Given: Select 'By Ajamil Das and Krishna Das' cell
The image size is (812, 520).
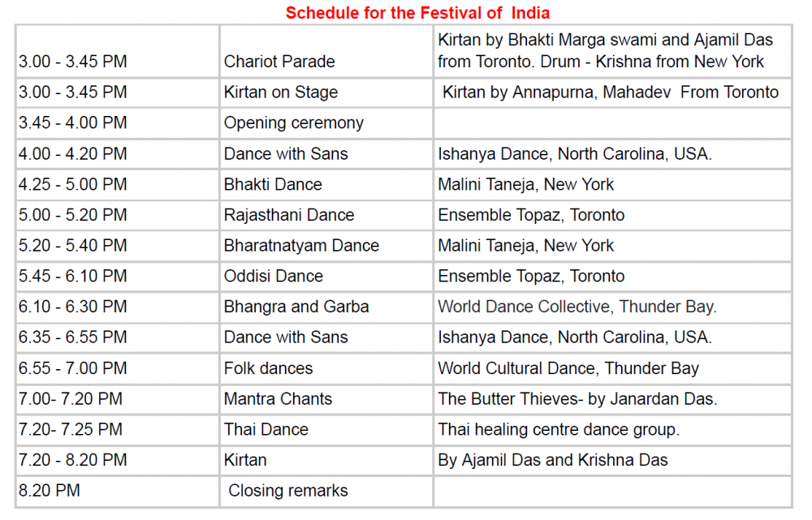Looking at the screenshot, I should pyautogui.click(x=612, y=460).
